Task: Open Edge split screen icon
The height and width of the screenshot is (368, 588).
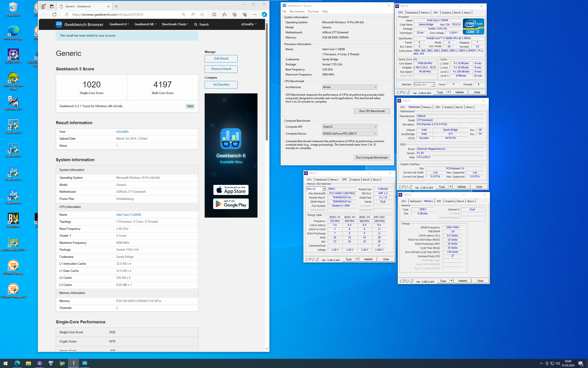Action: pyautogui.click(x=214, y=14)
